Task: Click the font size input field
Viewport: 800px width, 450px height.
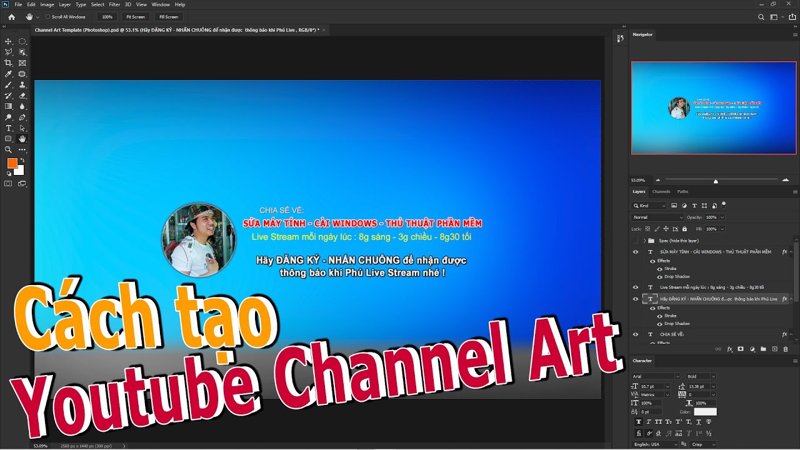Action: 654,387
